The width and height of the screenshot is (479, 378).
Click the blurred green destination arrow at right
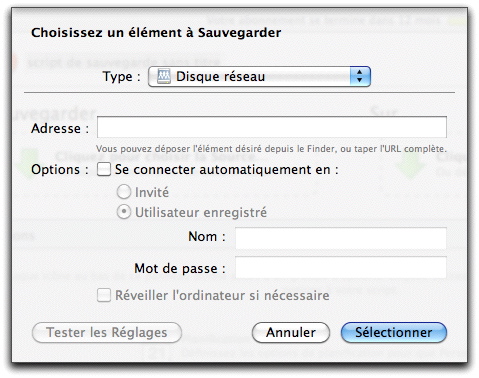[x=411, y=164]
